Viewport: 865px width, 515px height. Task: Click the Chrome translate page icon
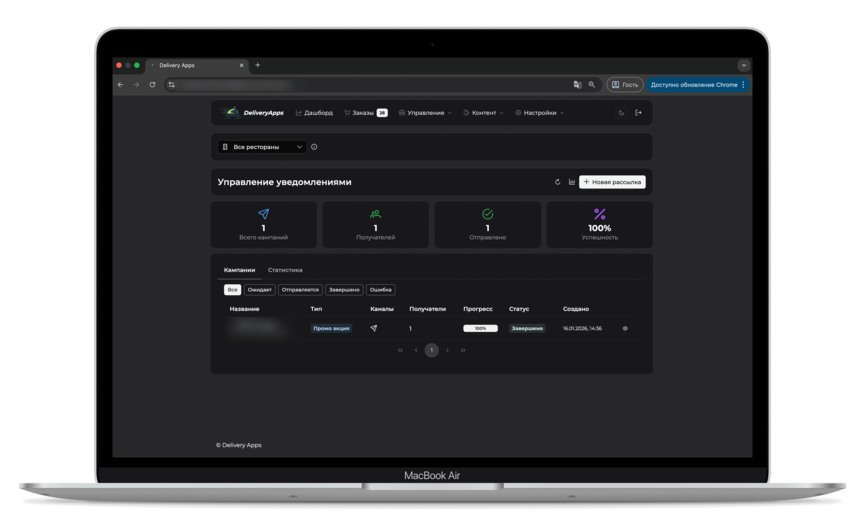click(x=577, y=85)
